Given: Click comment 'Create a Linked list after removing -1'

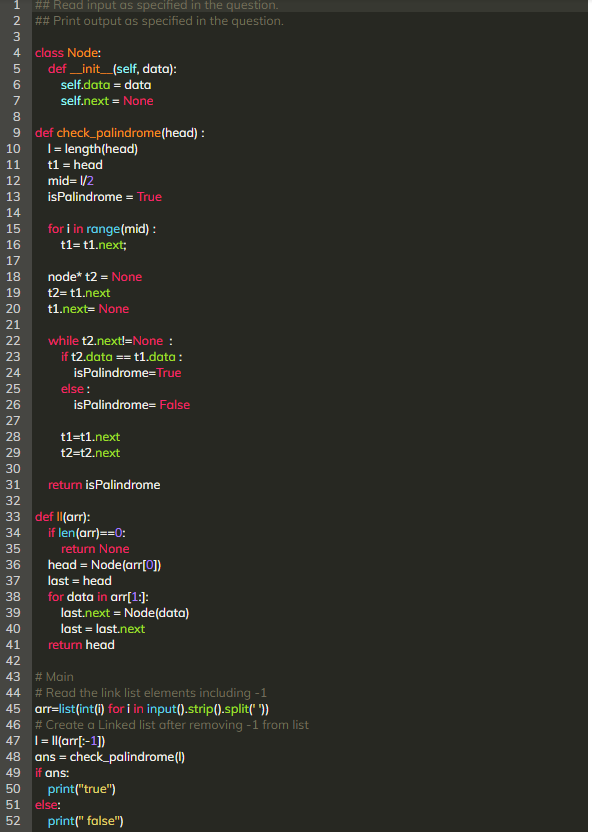Looking at the screenshot, I should 172,725.
